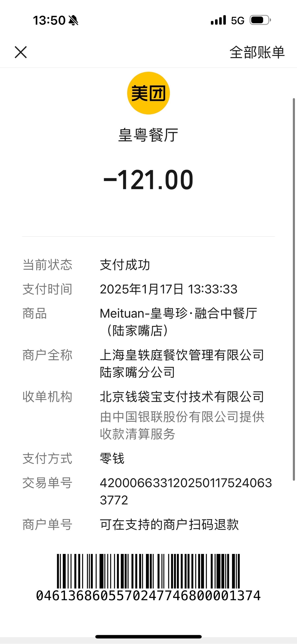Tap the battery icon in status bar
Screen dimensions: 297x644
click(x=260, y=20)
